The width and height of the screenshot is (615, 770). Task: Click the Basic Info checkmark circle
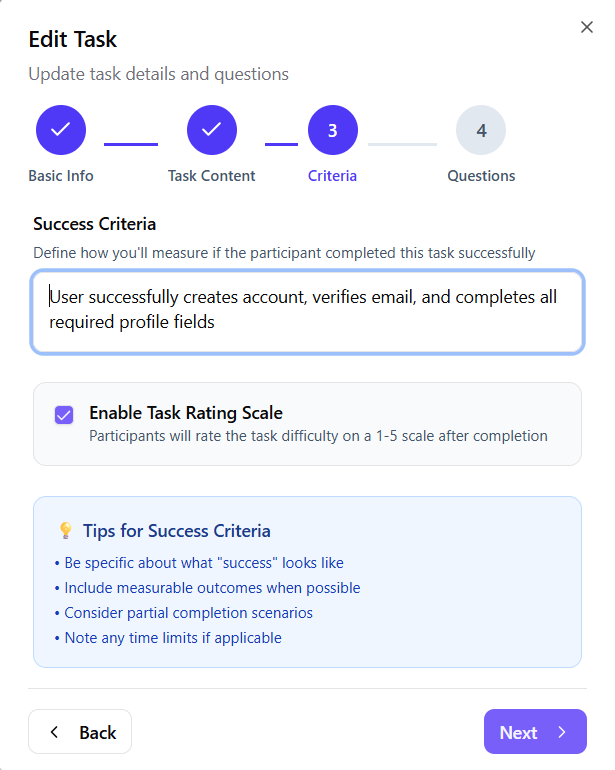coord(61,130)
